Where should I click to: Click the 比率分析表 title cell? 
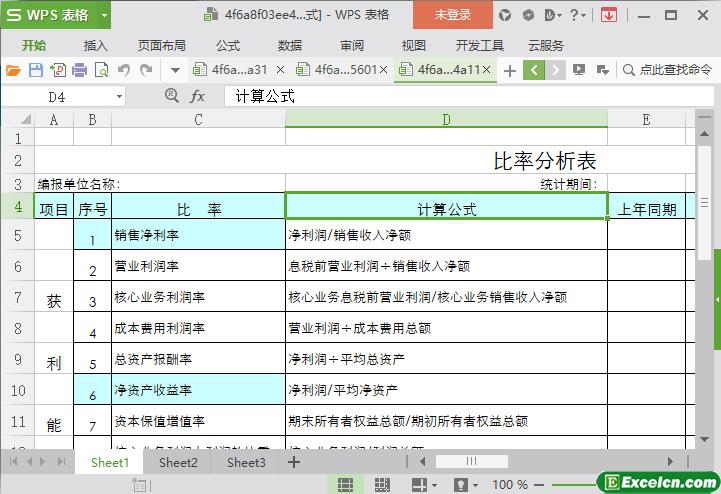(x=544, y=161)
